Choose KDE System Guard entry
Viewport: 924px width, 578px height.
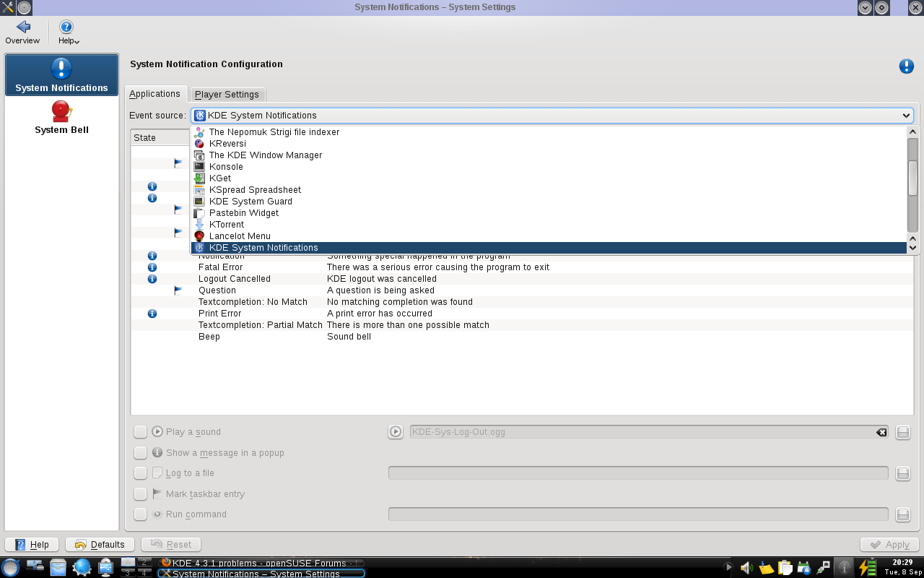549,202
